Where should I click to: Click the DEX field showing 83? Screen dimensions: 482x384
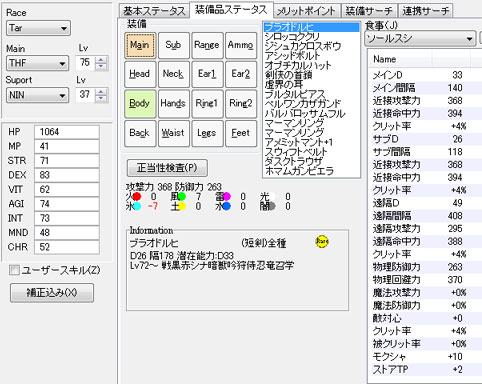(x=67, y=175)
